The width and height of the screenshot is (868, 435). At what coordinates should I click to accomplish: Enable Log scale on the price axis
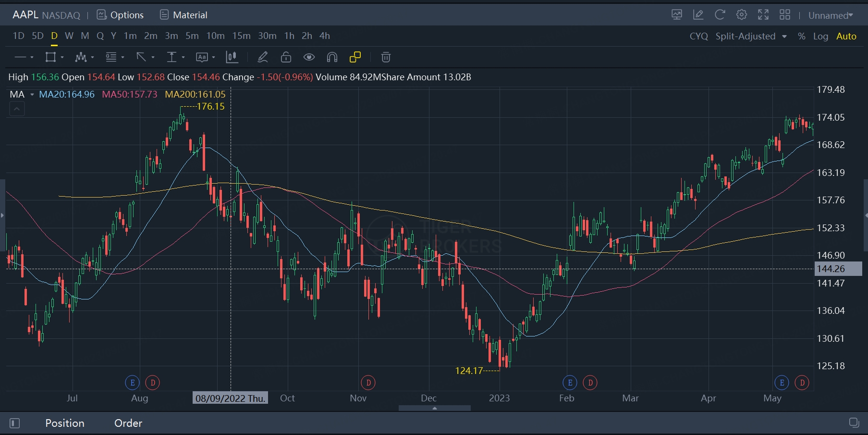(x=821, y=36)
